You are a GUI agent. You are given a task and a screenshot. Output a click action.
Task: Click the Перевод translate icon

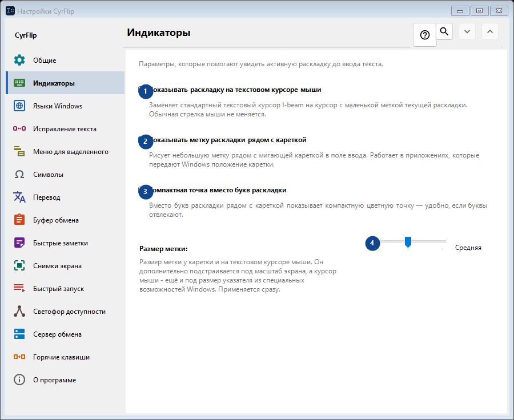[x=19, y=197]
